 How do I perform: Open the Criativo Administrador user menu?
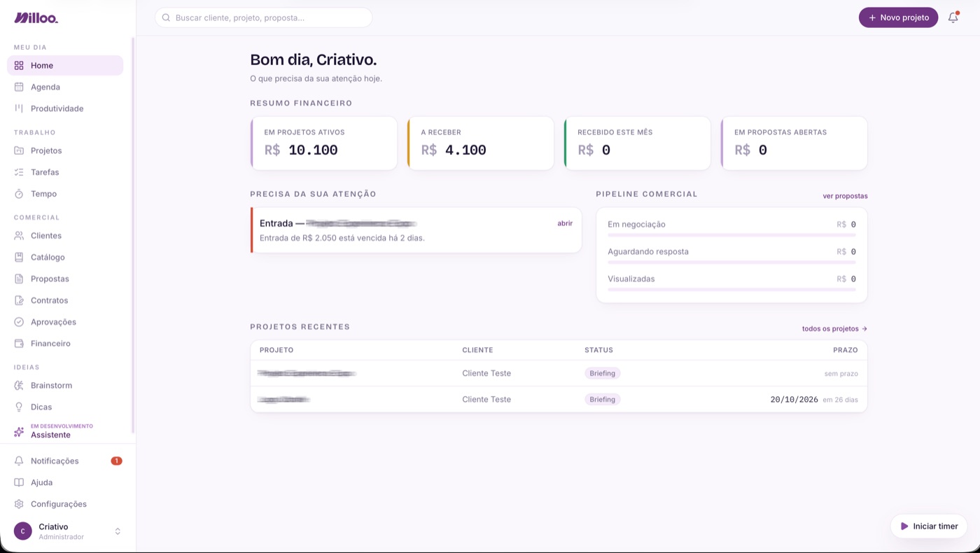click(68, 531)
